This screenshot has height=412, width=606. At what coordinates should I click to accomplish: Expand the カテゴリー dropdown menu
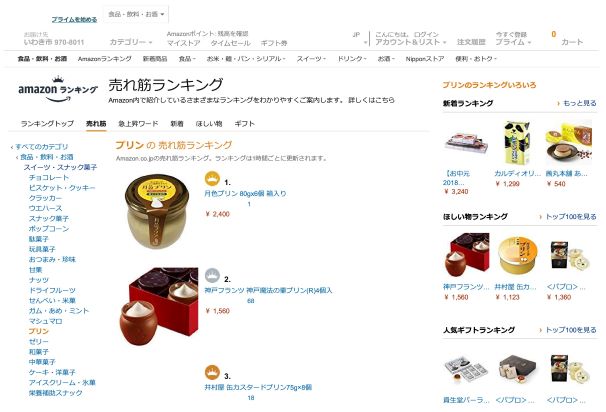[131, 42]
